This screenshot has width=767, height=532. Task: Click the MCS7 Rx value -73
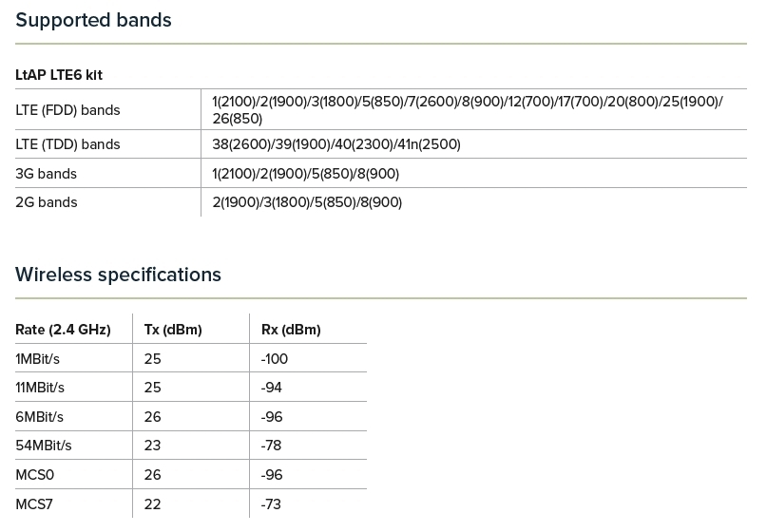pos(271,504)
